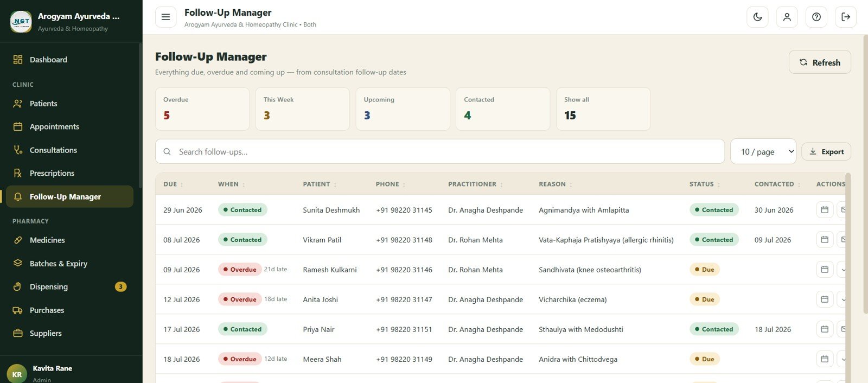Click Patients sidebar people icon
The height and width of the screenshot is (383, 868).
18,104
